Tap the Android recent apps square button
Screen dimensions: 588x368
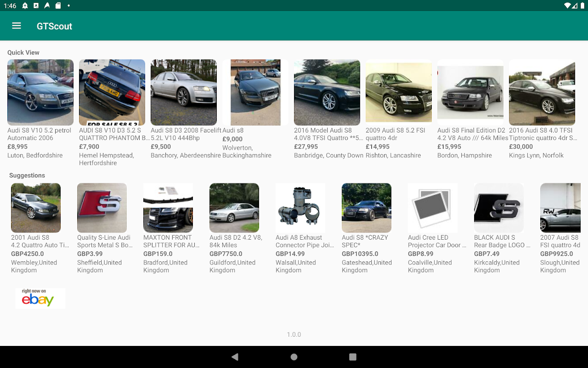(x=353, y=357)
